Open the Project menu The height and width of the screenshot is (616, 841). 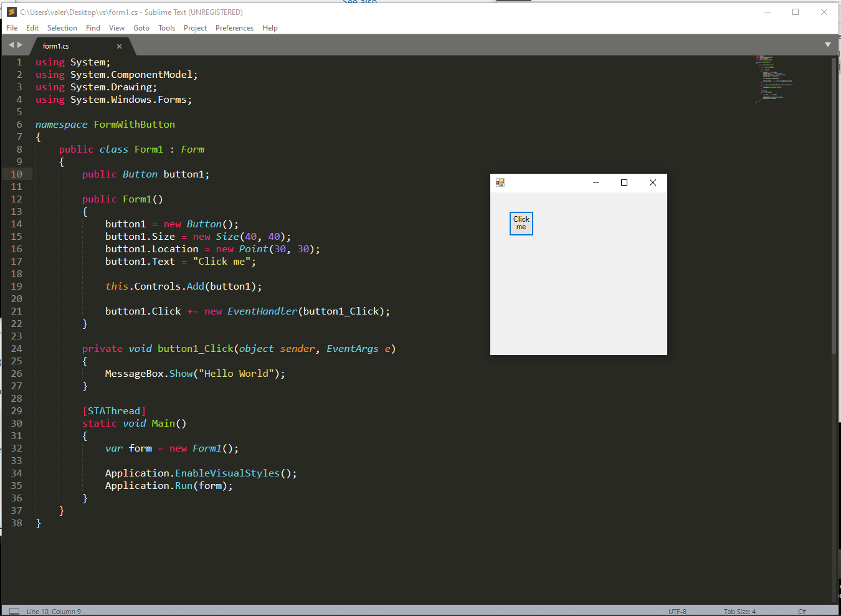click(195, 28)
